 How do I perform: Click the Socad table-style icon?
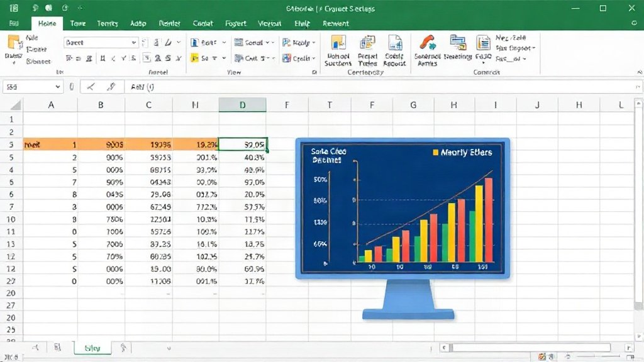(238, 42)
